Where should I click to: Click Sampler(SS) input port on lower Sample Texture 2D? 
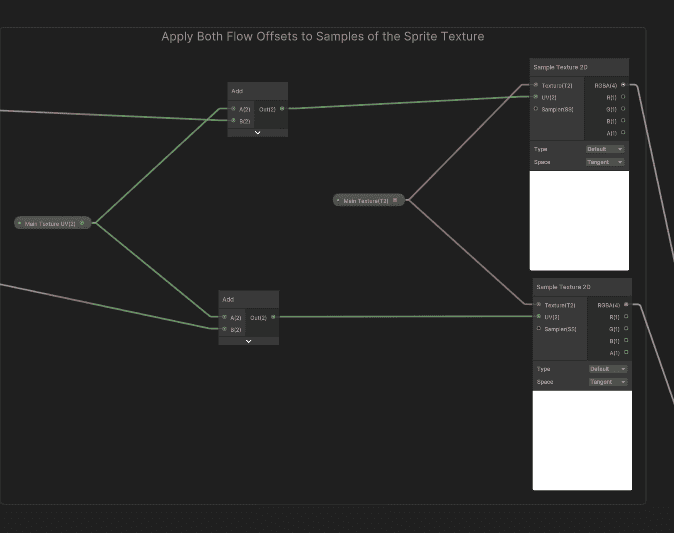coord(539,328)
